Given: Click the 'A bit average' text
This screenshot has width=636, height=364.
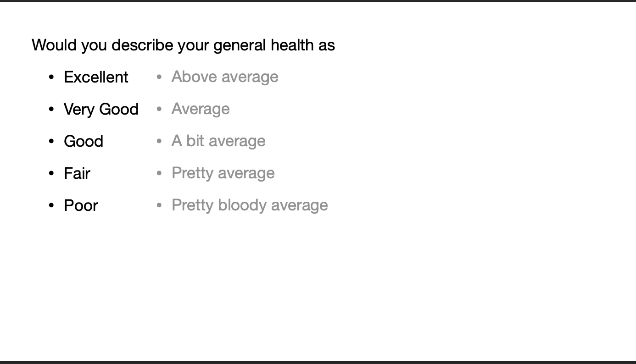Looking at the screenshot, I should [x=218, y=141].
